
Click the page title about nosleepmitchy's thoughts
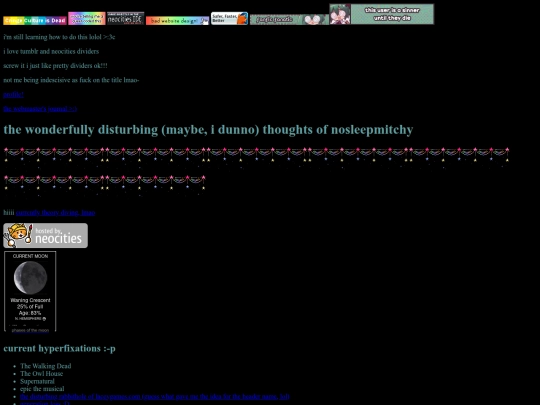pyautogui.click(x=208, y=129)
